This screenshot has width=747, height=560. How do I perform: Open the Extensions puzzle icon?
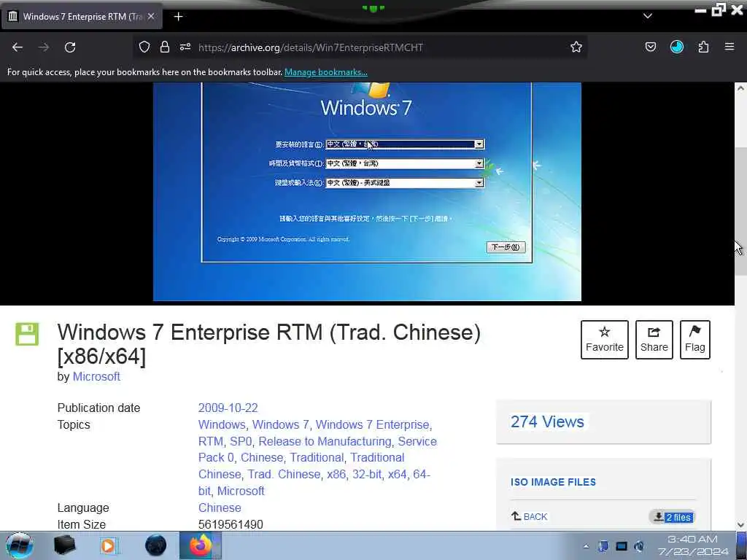[x=703, y=47]
